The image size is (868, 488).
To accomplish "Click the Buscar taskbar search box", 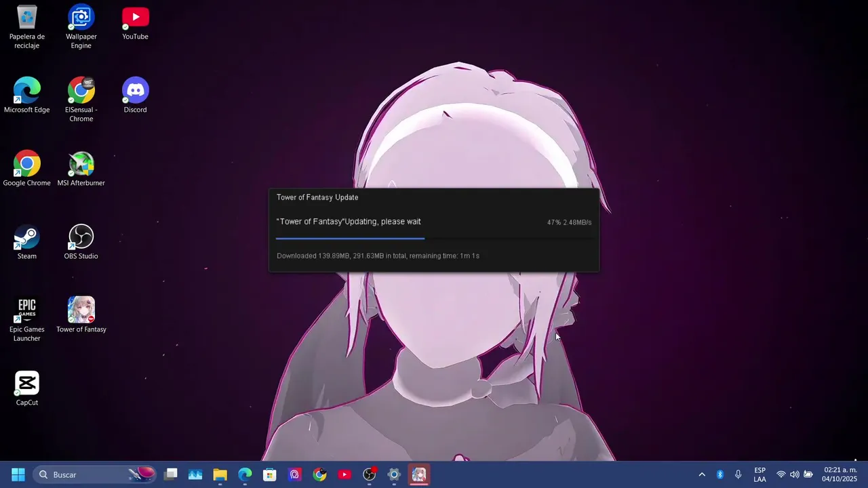I will [x=95, y=474].
